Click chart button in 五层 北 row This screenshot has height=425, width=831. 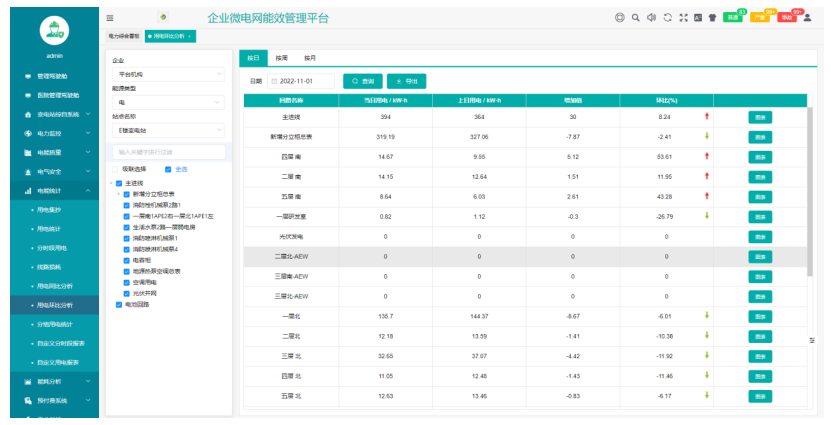(x=760, y=396)
